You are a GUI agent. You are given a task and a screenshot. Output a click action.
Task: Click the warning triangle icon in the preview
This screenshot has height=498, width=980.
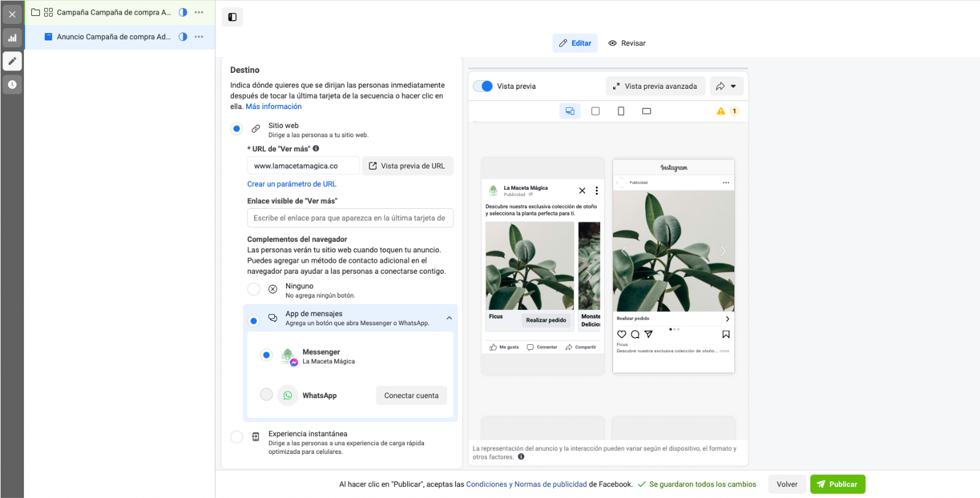point(721,111)
